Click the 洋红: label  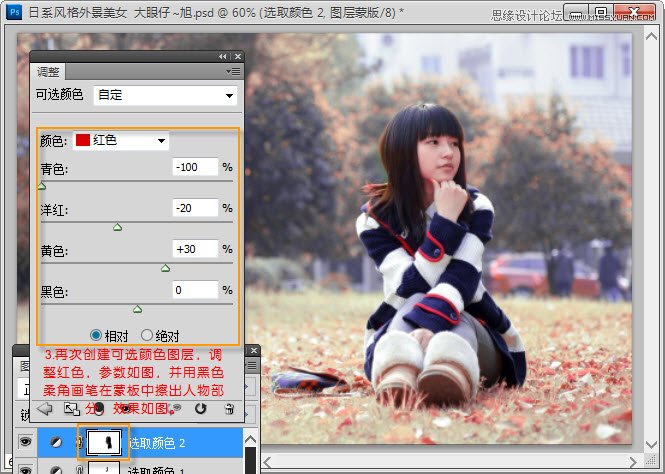pos(54,210)
